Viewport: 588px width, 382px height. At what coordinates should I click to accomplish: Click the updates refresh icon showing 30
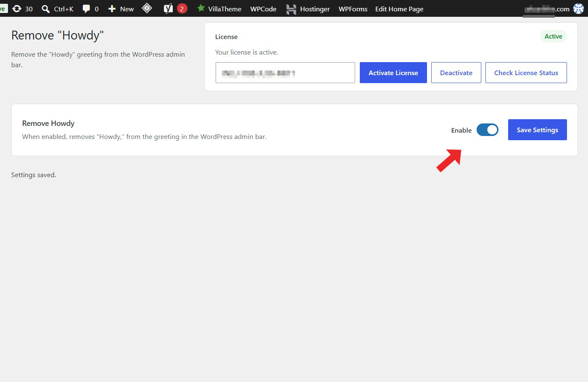[17, 9]
